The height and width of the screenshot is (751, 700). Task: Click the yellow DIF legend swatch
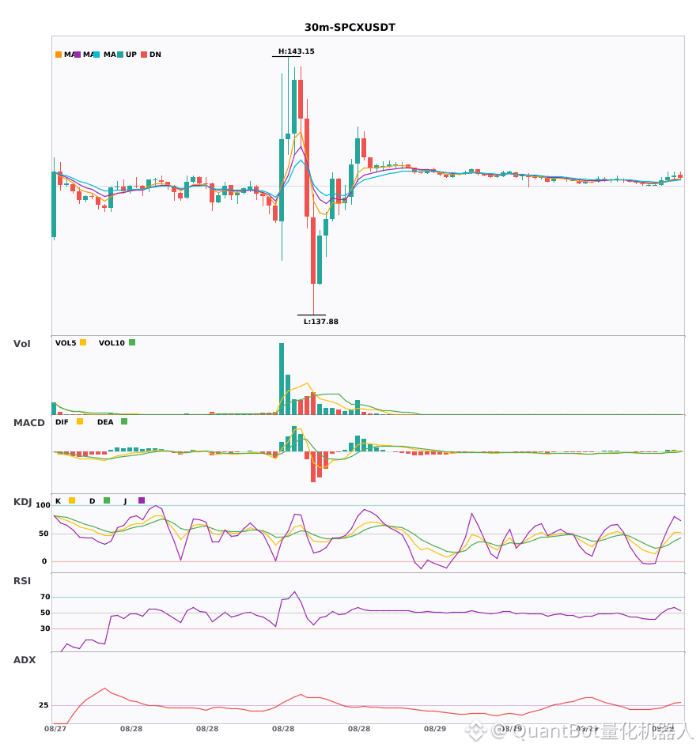[x=80, y=421]
